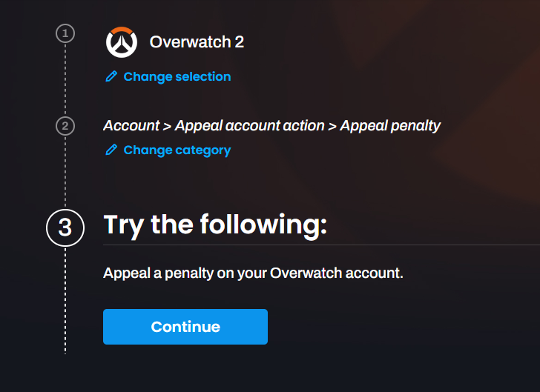The width and height of the screenshot is (540, 392).
Task: Click the dotted line below step 3
Action: click(65, 301)
